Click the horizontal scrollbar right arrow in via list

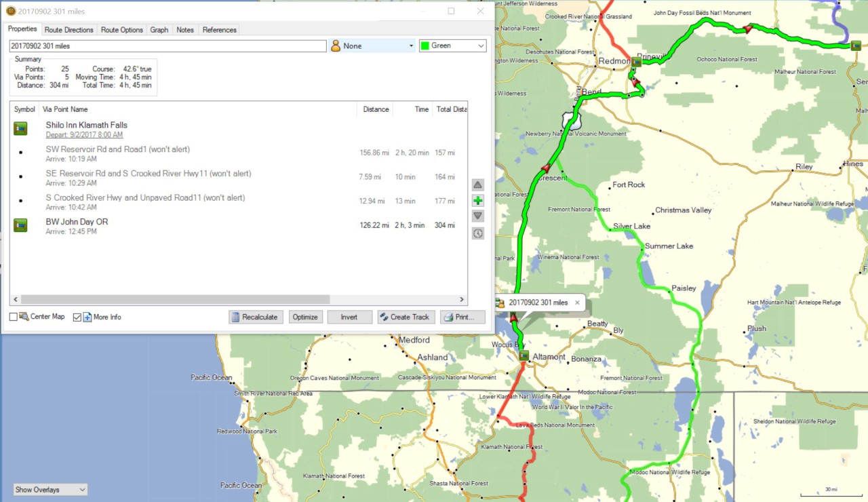462,299
